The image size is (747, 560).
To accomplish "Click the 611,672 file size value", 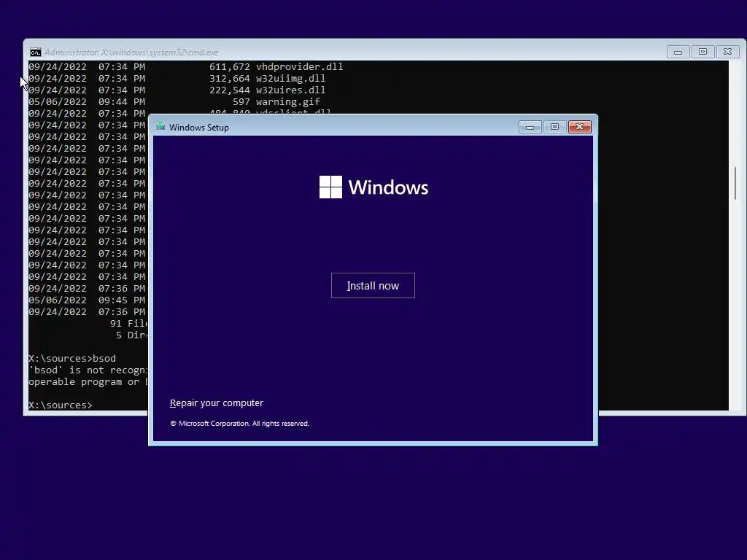I will (x=230, y=66).
